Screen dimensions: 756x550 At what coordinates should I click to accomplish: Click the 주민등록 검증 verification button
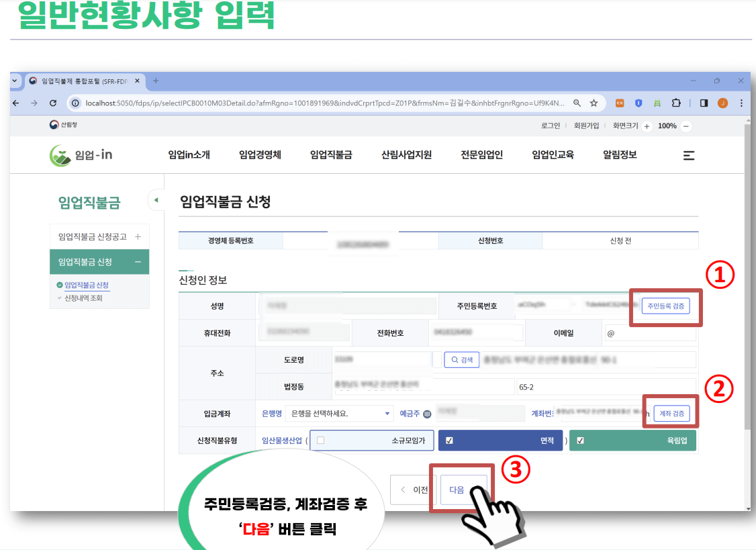tap(665, 306)
